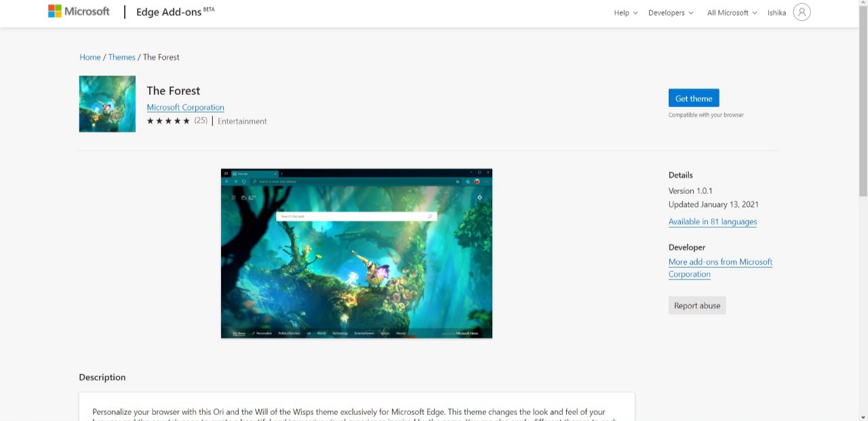Click the Details heading
The height and width of the screenshot is (421, 868).
681,175
